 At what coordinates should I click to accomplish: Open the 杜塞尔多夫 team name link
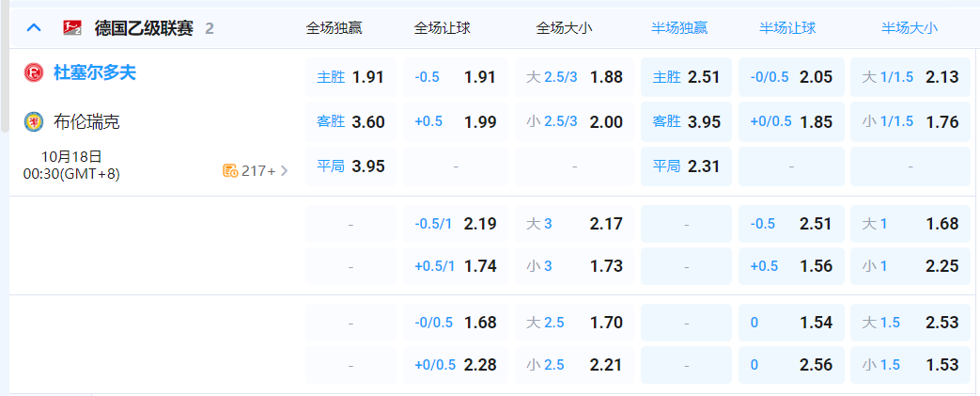[x=95, y=72]
